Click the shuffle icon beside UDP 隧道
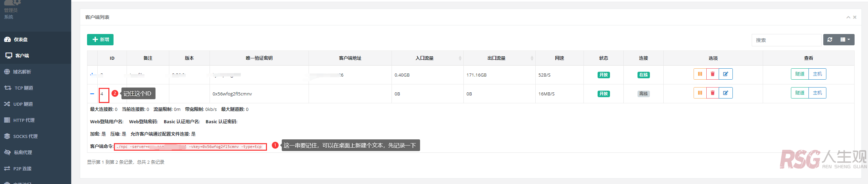 click(7, 104)
